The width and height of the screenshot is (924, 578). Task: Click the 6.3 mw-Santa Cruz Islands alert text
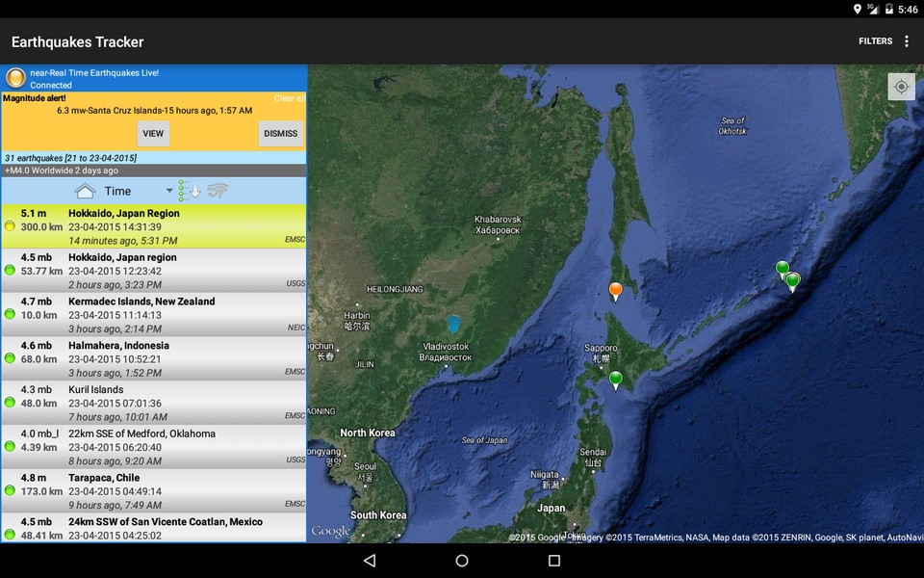pos(154,110)
